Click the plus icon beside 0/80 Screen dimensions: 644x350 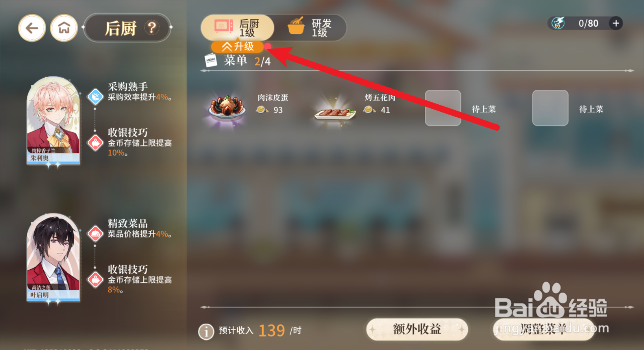616,23
